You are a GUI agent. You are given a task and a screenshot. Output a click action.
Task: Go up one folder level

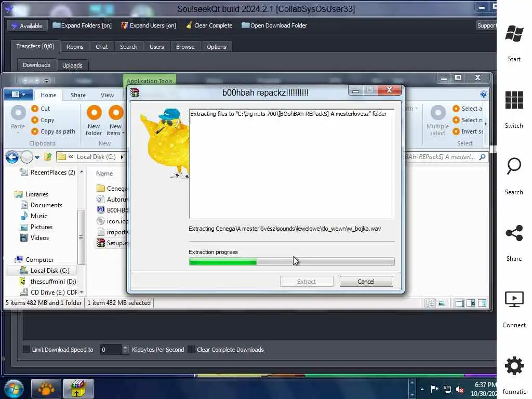click(x=48, y=157)
